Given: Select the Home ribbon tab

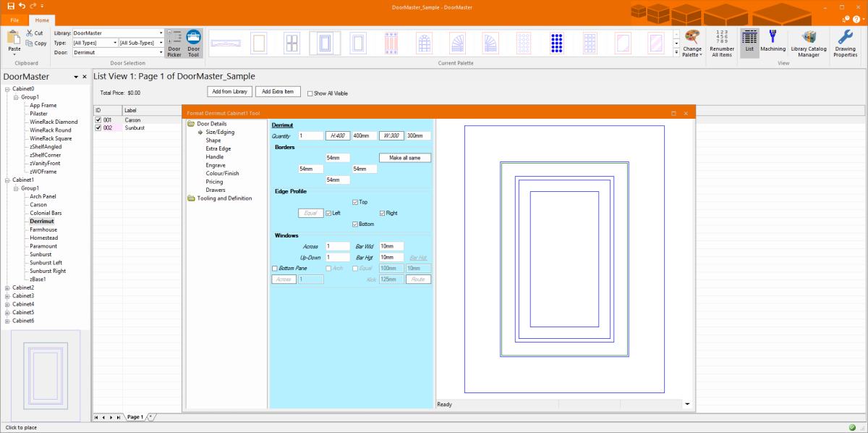Looking at the screenshot, I should [41, 20].
